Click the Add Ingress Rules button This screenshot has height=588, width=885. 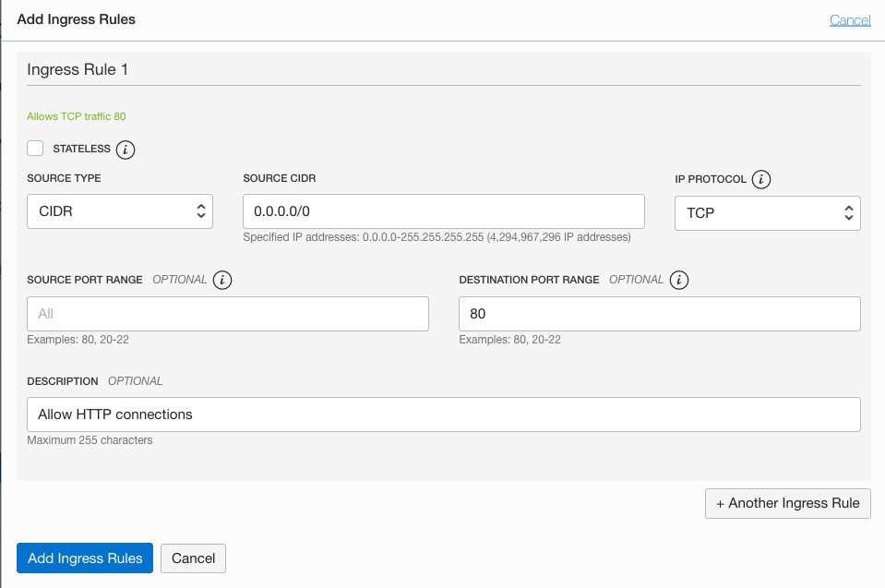click(85, 558)
